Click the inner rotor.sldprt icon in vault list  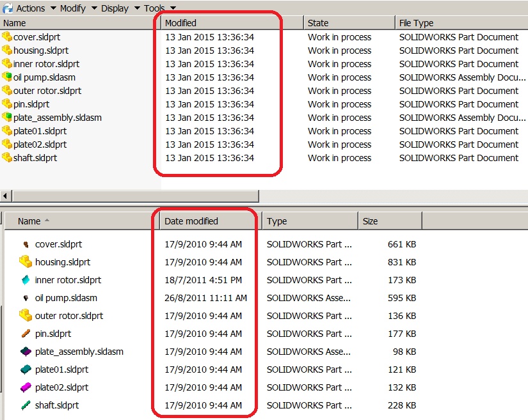[7, 63]
